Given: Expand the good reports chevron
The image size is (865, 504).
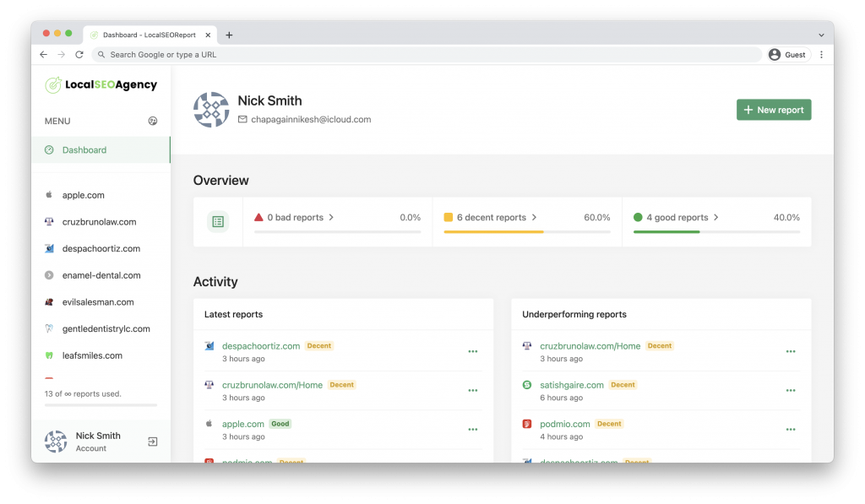Looking at the screenshot, I should [716, 217].
